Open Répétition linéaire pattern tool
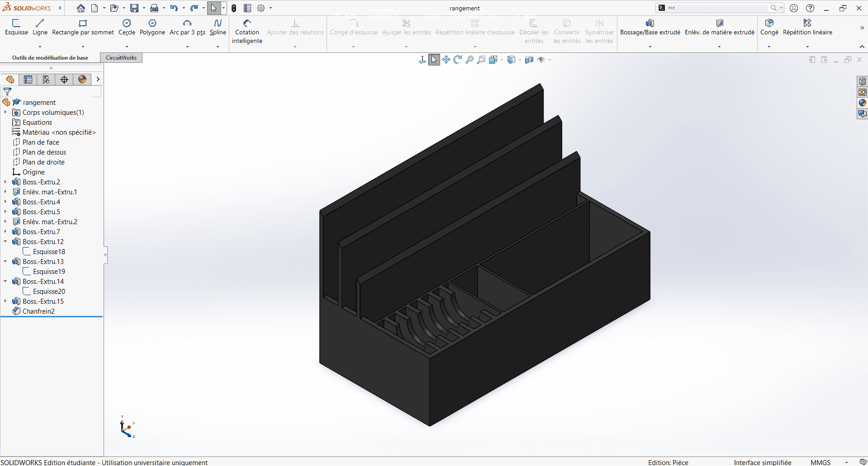Screen dimensions: 868x466 (807, 27)
